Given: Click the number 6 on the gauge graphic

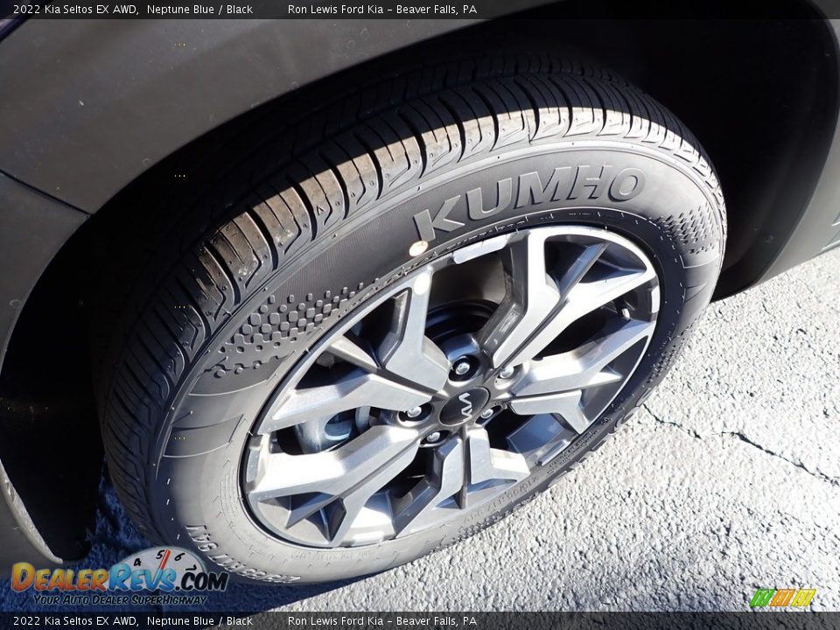Looking at the screenshot, I should point(179,556).
